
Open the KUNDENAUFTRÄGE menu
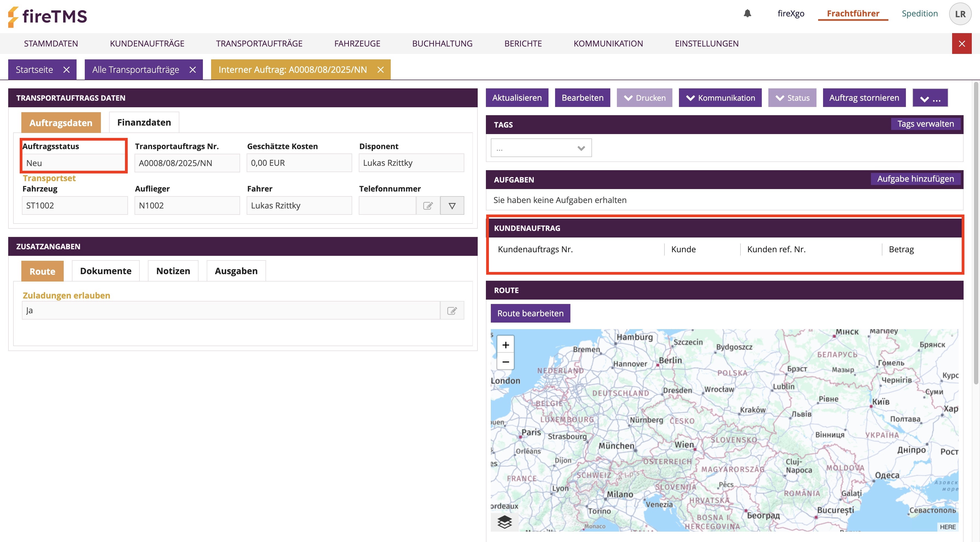pos(147,44)
